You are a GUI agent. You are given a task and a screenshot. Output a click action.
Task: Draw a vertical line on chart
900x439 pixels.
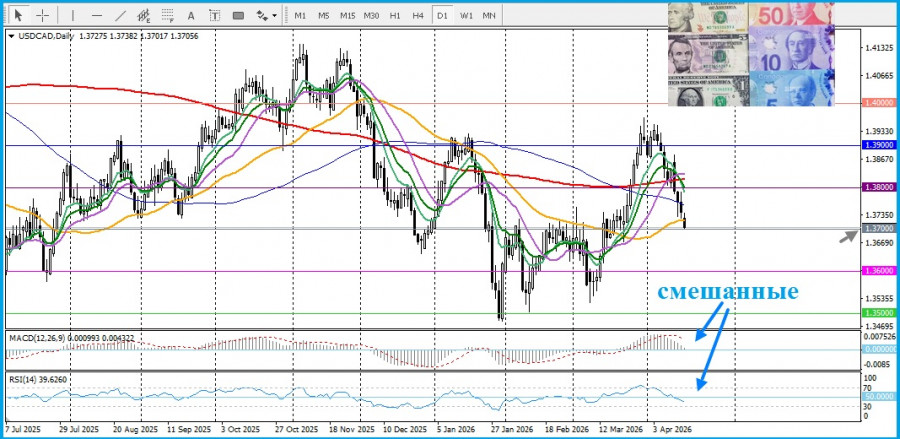(72, 15)
